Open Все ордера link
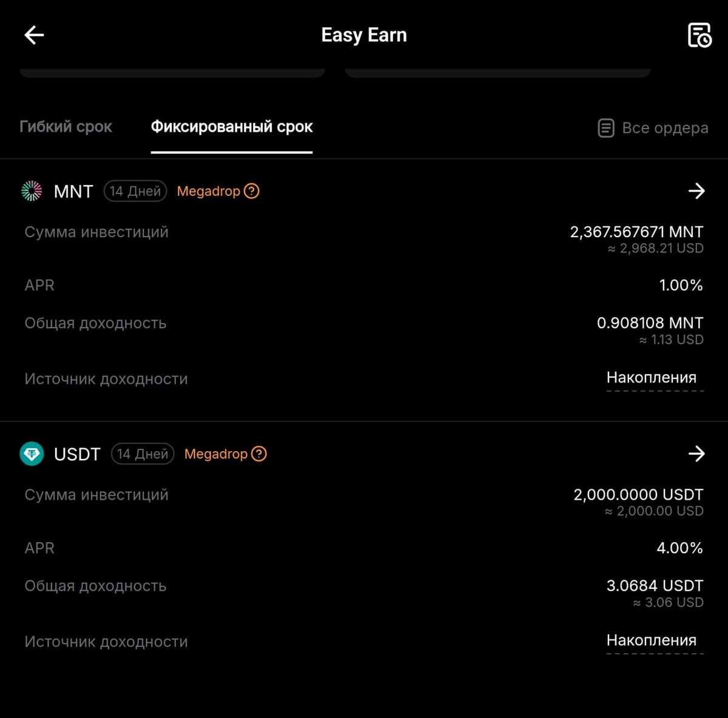The width and height of the screenshot is (728, 718). [x=665, y=128]
